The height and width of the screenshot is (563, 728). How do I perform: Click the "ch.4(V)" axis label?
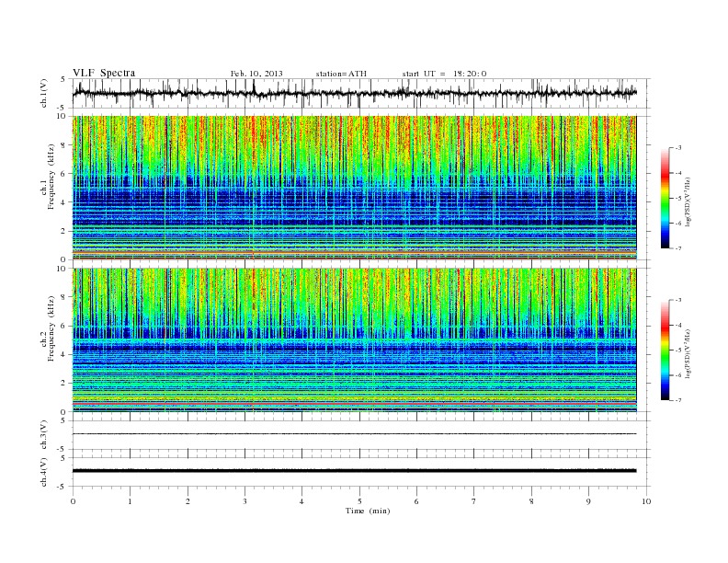[x=44, y=472]
